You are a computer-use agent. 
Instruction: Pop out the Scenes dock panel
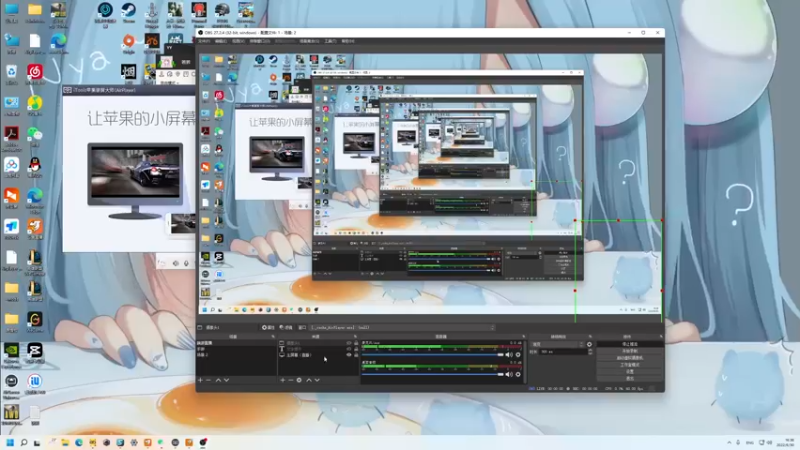point(273,336)
